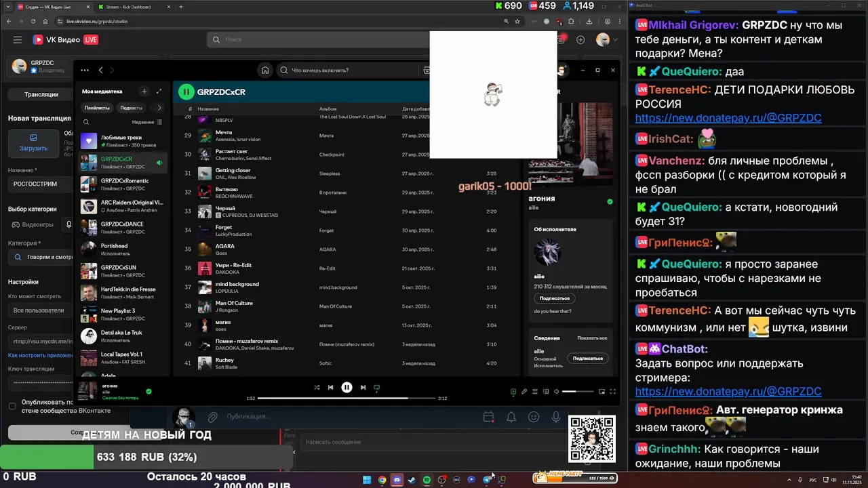Image resolution: width=868 pixels, height=488 pixels.
Task: Show more library filter chips with arrow
Action: coord(159,108)
